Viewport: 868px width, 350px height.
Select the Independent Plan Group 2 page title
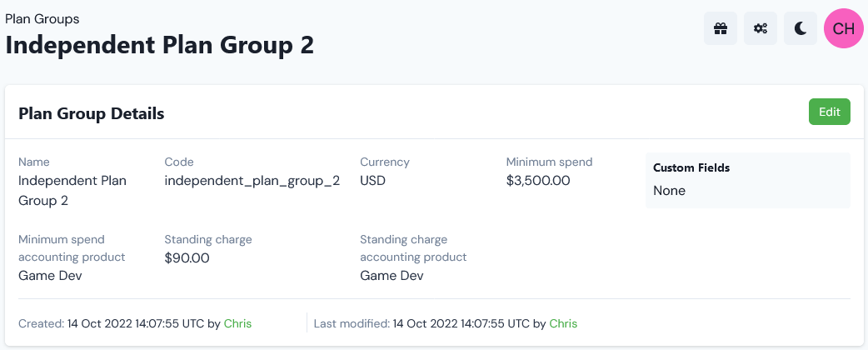click(x=159, y=45)
